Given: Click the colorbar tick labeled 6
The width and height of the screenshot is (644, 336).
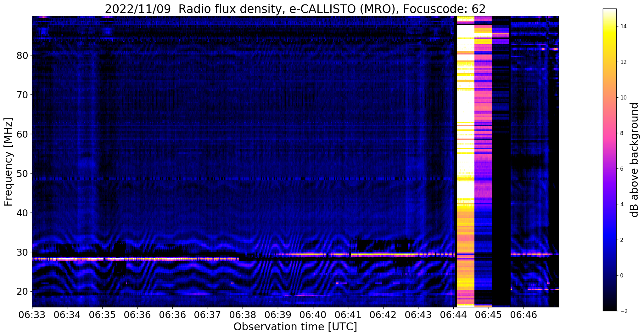Looking at the screenshot, I should [622, 169].
